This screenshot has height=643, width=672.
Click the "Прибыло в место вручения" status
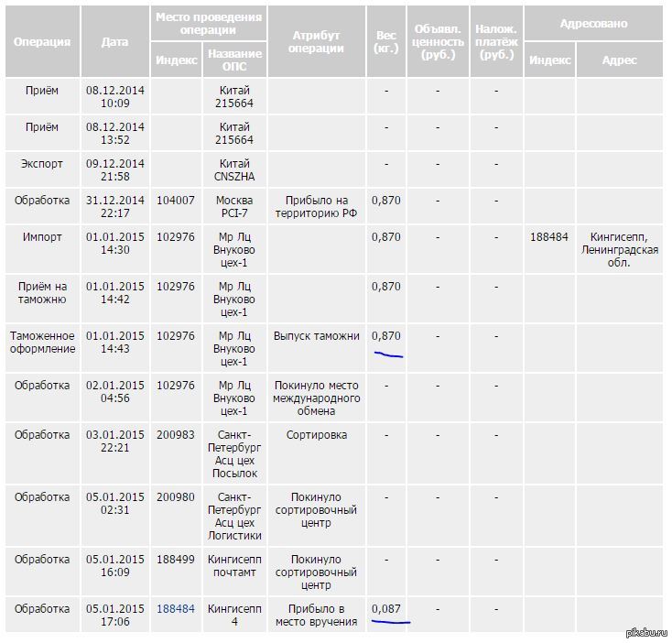click(x=316, y=615)
